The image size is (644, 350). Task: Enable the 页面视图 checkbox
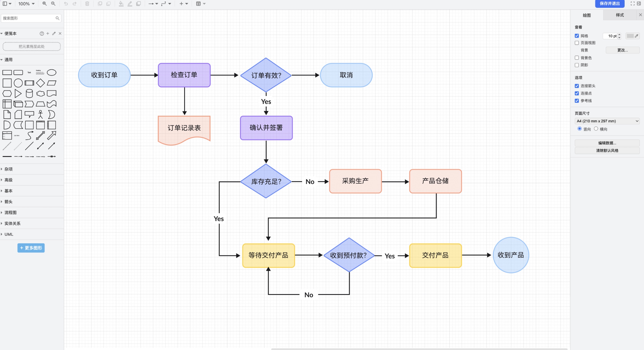[577, 43]
